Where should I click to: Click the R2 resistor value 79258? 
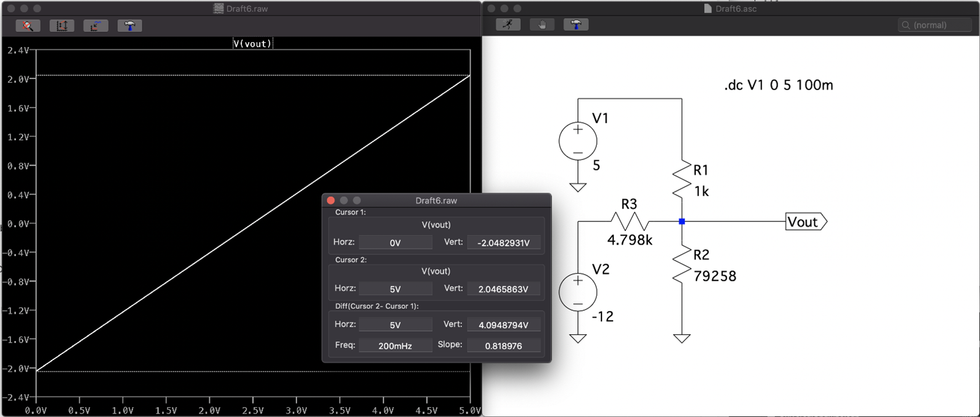pos(715,277)
